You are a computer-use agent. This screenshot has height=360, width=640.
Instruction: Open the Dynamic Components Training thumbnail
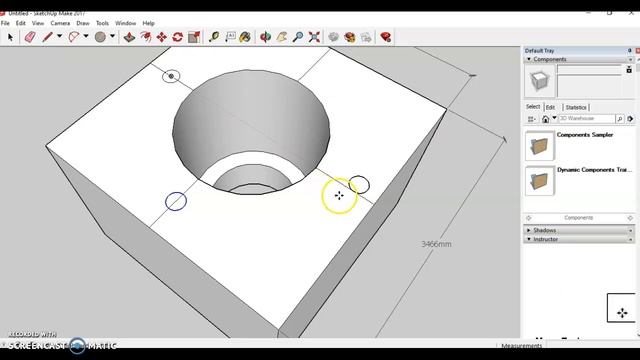tap(540, 181)
